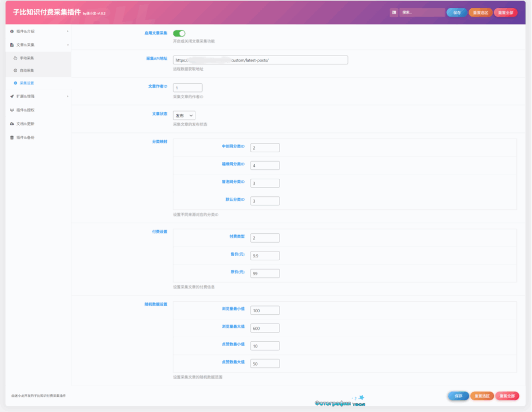This screenshot has width=532, height=412.
Task: Click the info icon beside 插件&介绍
Action: coord(12,32)
